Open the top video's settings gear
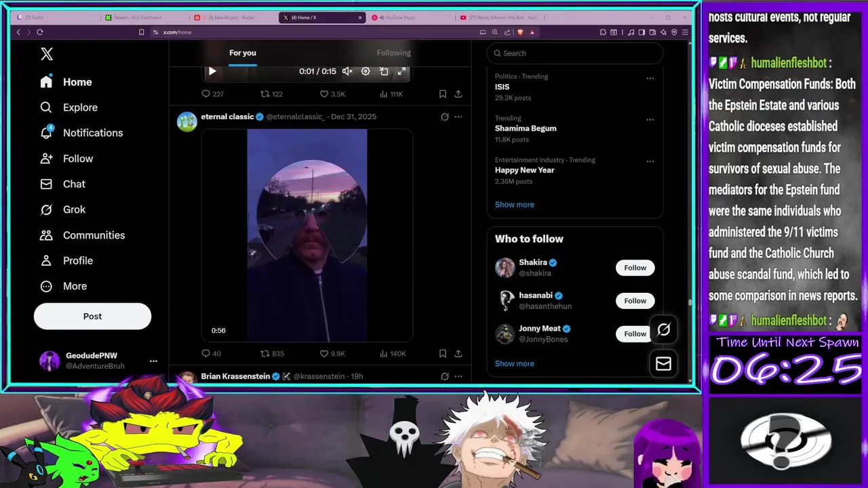This screenshot has height=488, width=868. point(366,71)
